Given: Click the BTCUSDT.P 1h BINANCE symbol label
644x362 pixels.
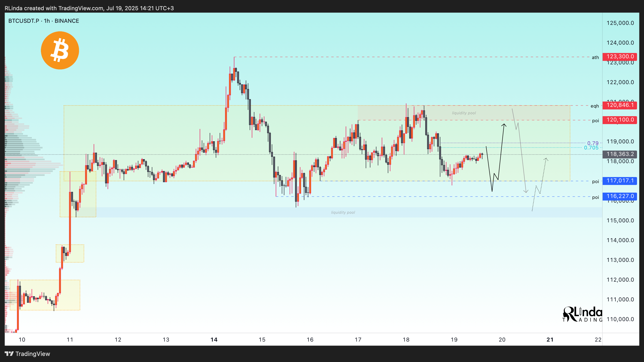Looking at the screenshot, I should point(44,21).
